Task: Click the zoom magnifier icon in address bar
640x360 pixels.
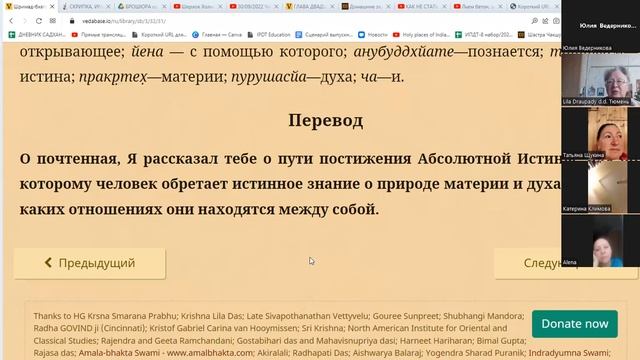Action: (534, 21)
